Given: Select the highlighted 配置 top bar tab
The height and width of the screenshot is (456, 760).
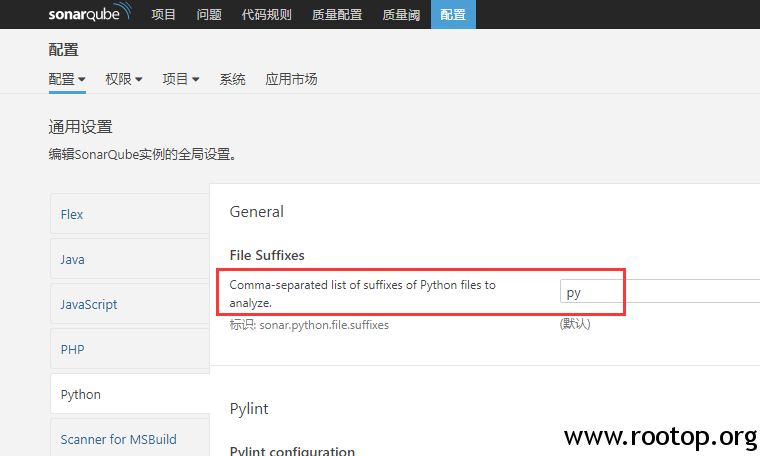Looking at the screenshot, I should [453, 15].
